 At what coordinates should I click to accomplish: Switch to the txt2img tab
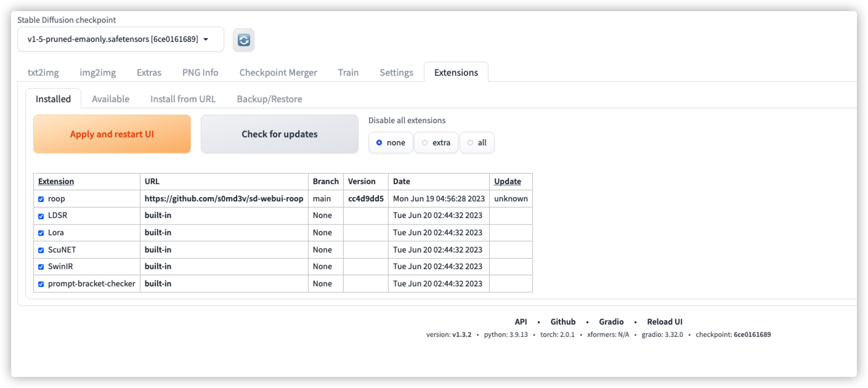tap(43, 72)
